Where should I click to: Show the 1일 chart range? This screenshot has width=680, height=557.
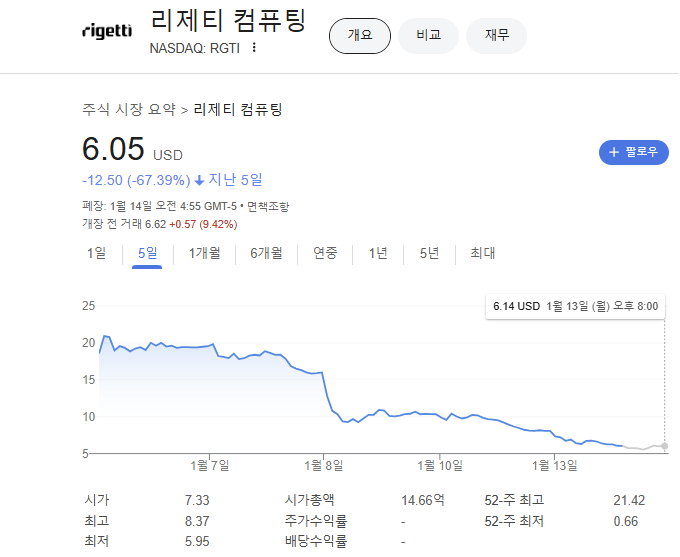96,253
